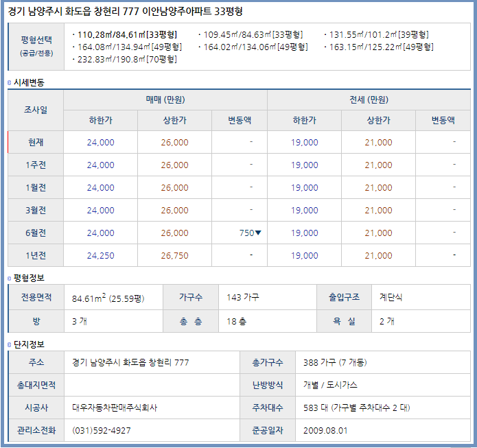Viewport: 477px width, 448px height.
Task: Click 24,000 매매 하한가 in 현재 row
Action: click(x=101, y=142)
